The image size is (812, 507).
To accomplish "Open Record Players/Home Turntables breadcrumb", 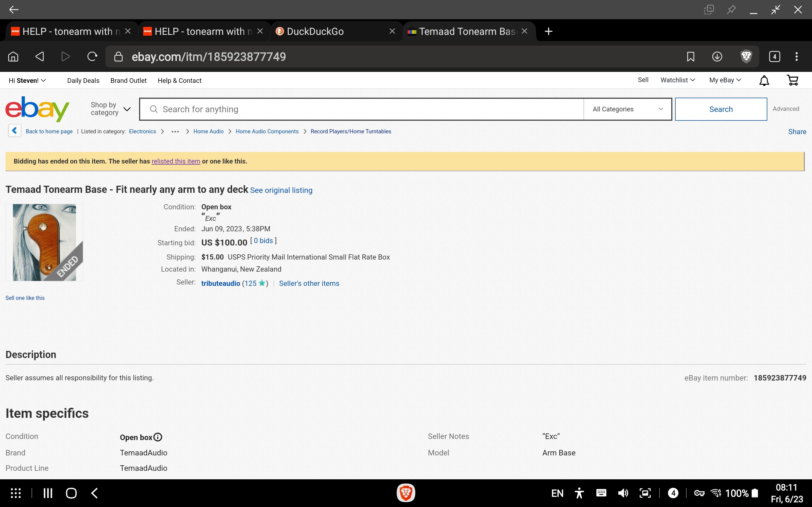I will tap(351, 131).
